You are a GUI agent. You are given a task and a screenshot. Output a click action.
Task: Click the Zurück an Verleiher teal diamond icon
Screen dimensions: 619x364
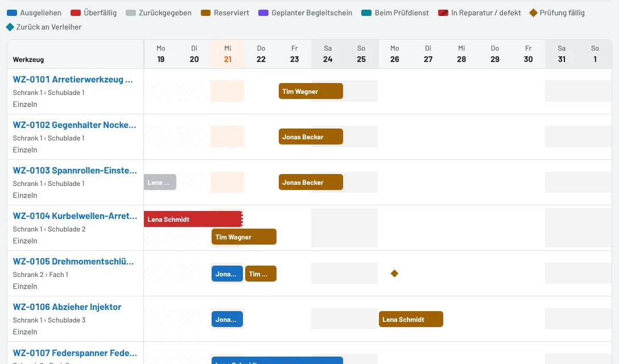coord(10,27)
